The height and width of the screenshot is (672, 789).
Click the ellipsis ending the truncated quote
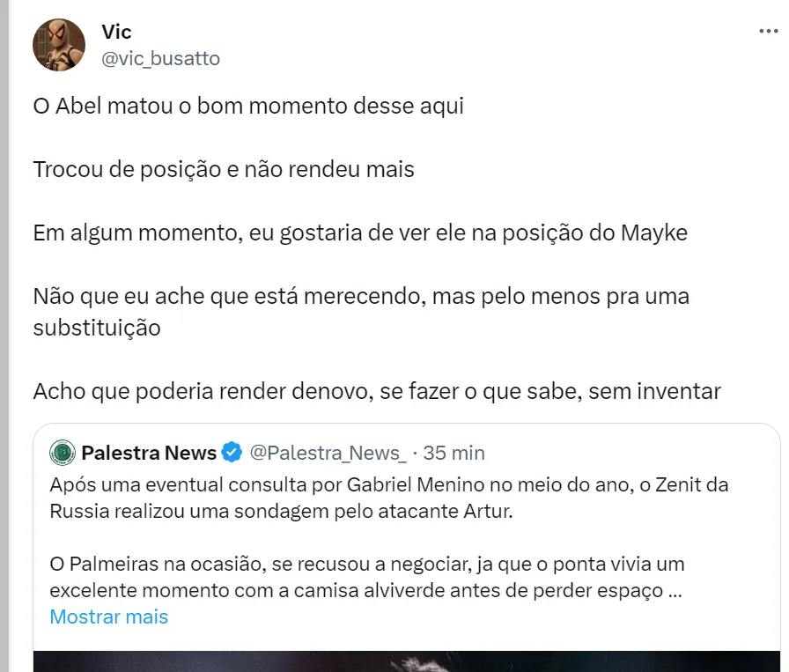(x=675, y=591)
